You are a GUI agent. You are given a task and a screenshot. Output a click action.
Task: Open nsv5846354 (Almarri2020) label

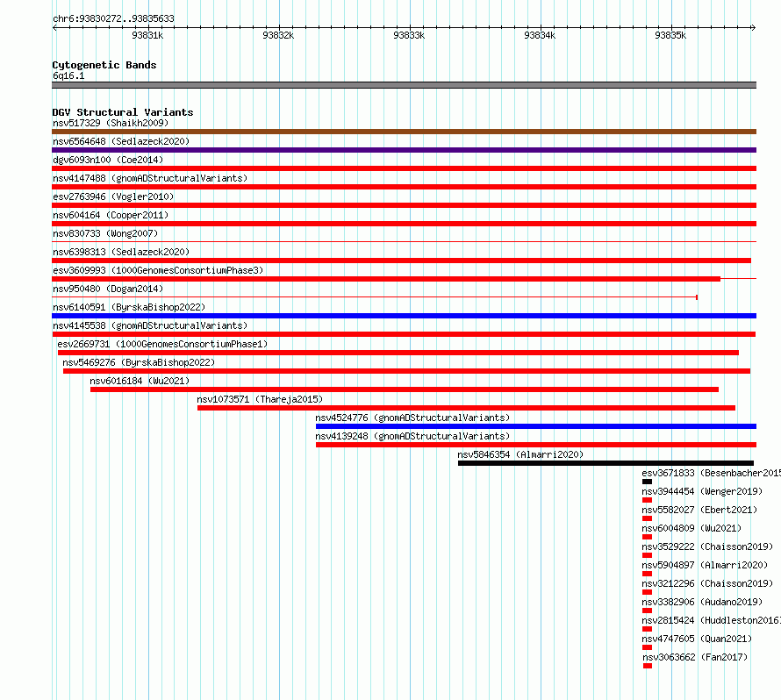click(x=520, y=454)
